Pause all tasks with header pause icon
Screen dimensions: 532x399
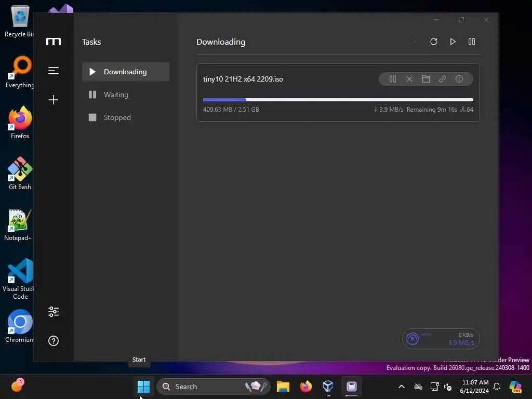click(x=472, y=42)
